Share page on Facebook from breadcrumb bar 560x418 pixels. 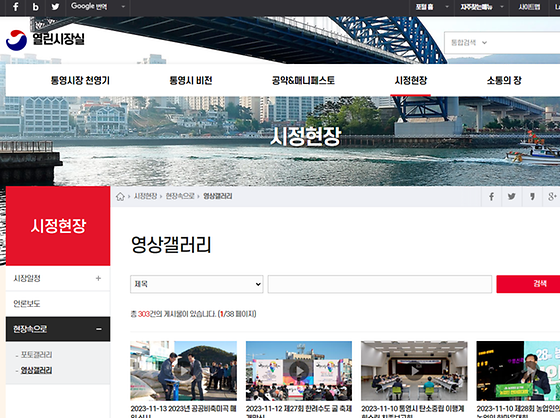click(x=491, y=196)
